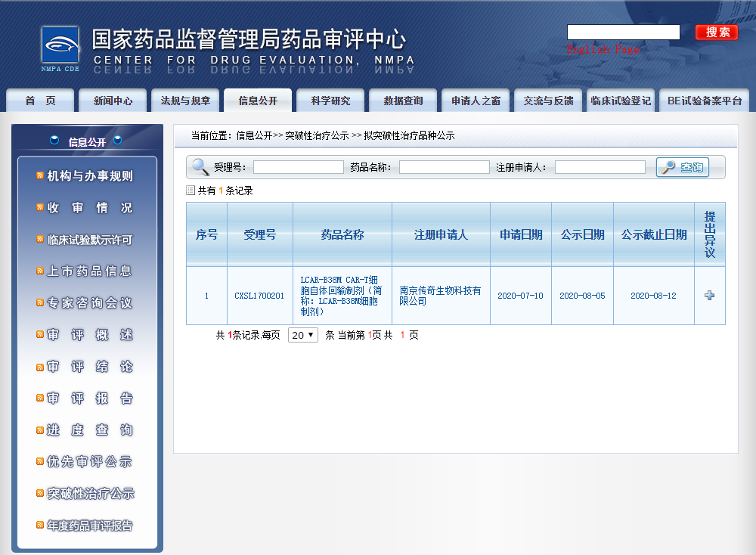Viewport: 756px width, 555px height.
Task: Go to the 临床试验登记 tab
Action: [620, 101]
